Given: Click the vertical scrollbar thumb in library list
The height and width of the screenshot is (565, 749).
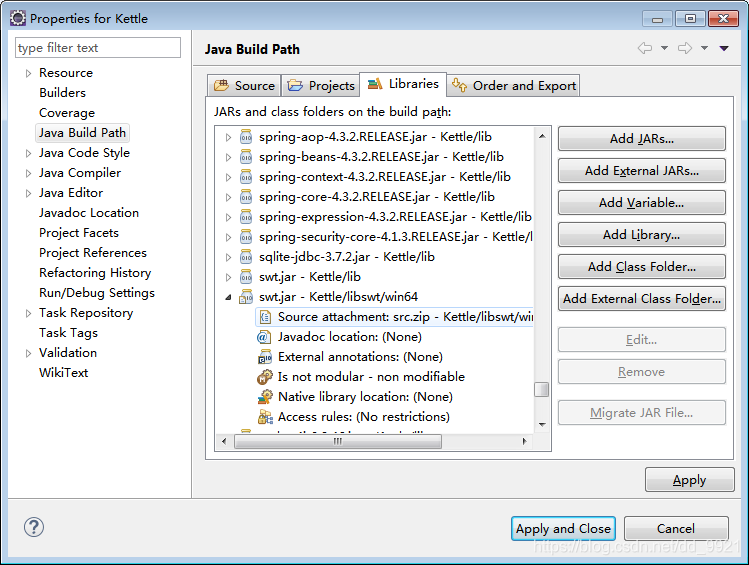Looking at the screenshot, I should click(541, 389).
